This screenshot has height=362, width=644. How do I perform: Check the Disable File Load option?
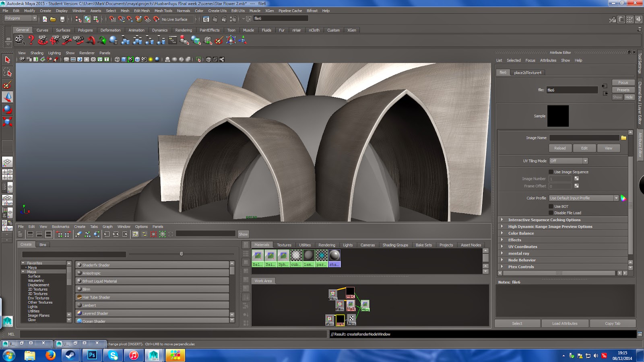tap(551, 213)
